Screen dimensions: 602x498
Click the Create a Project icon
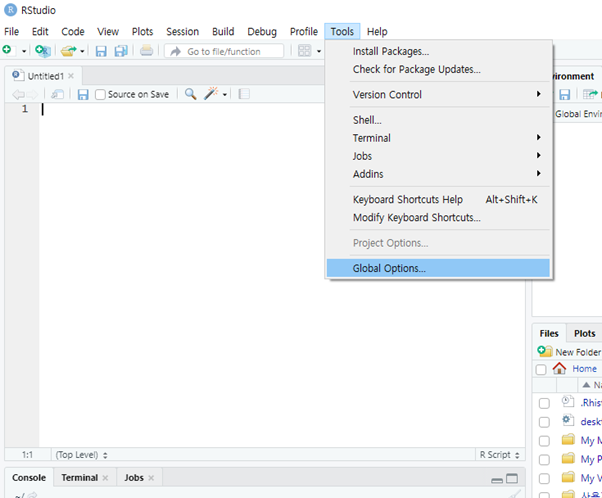pos(43,51)
